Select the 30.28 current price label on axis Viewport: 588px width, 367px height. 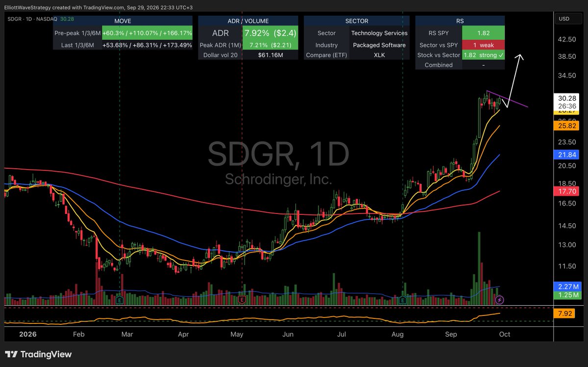click(567, 98)
